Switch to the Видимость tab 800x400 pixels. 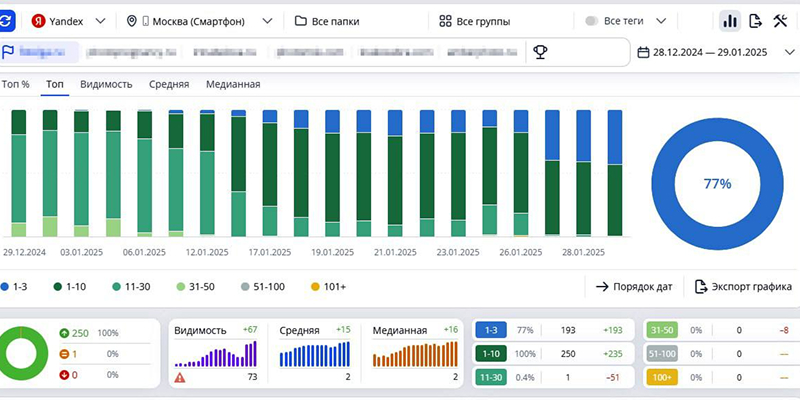click(106, 84)
